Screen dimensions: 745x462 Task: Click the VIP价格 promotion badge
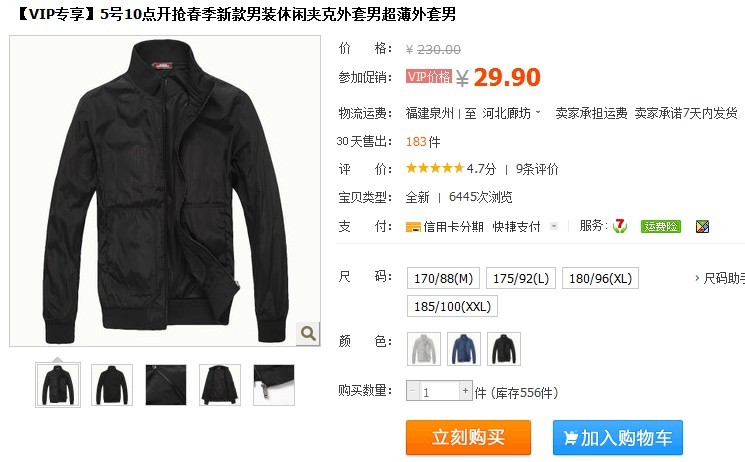point(429,77)
